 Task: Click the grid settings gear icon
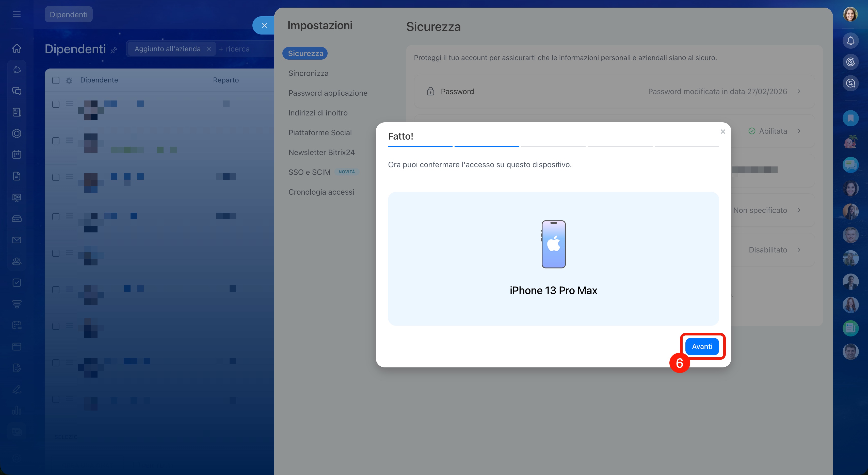[x=69, y=80]
